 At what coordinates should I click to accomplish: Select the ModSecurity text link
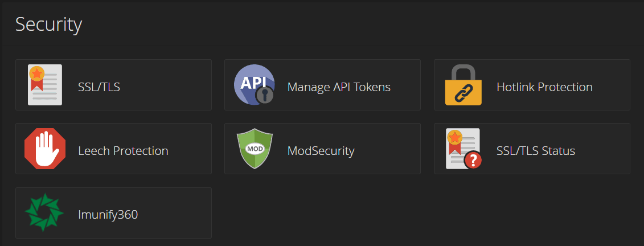321,151
